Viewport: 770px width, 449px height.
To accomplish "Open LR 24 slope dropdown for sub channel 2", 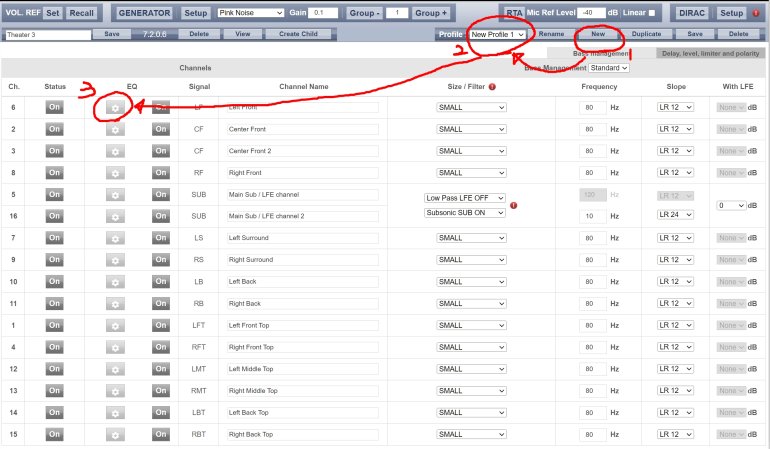I will pyautogui.click(x=675, y=215).
